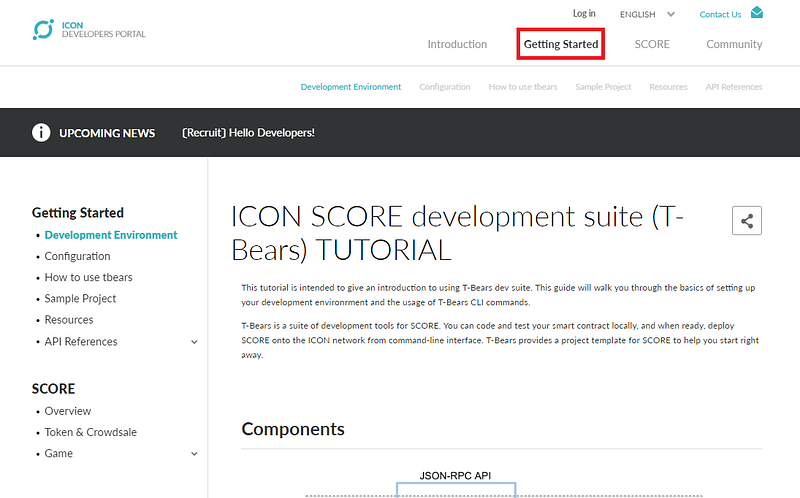Open Configuration in sidebar
Screen dimensions: 800x498
coord(77,256)
